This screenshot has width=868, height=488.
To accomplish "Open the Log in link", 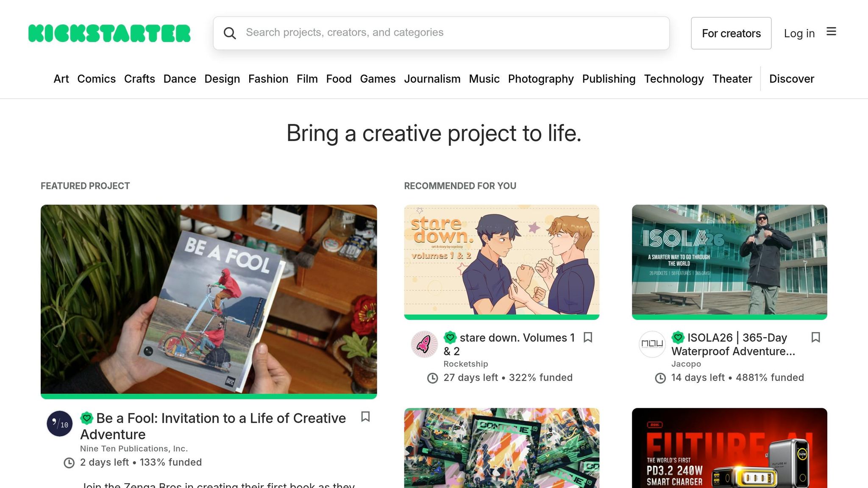I will coord(799,33).
